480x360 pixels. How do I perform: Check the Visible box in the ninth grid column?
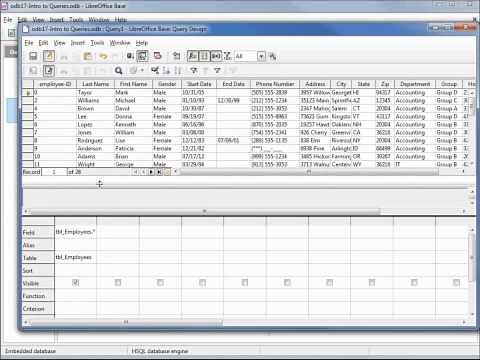coord(414,283)
